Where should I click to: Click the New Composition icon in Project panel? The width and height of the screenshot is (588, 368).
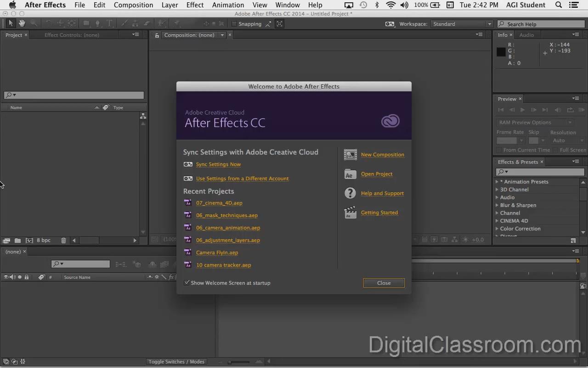(x=29, y=240)
